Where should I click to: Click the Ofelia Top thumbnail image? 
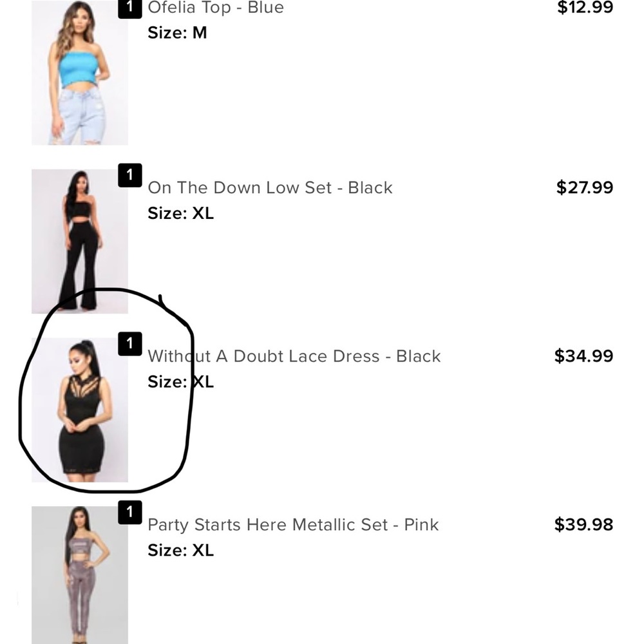coord(79,71)
